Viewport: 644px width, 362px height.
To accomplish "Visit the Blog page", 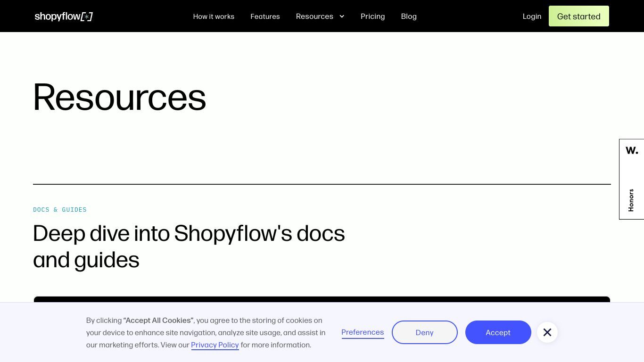I will (409, 16).
